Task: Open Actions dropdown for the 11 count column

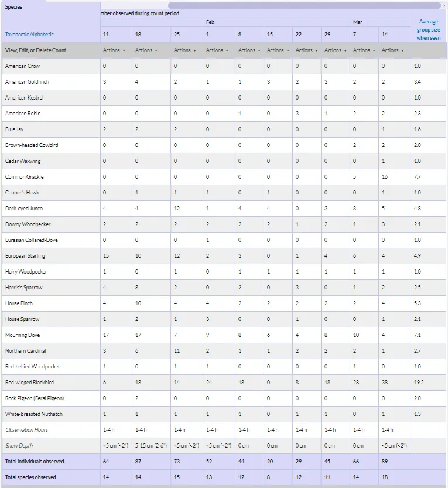Action: tap(114, 50)
